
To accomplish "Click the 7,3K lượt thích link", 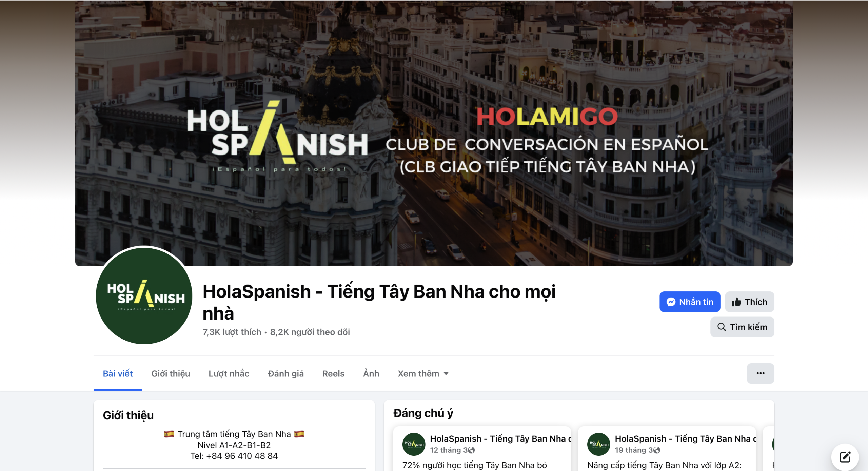I will tap(232, 332).
